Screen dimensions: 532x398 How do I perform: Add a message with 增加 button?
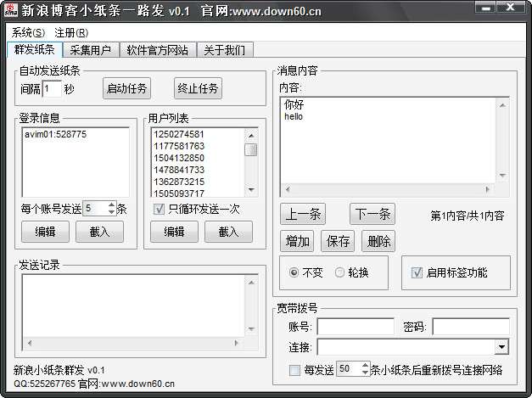click(297, 241)
